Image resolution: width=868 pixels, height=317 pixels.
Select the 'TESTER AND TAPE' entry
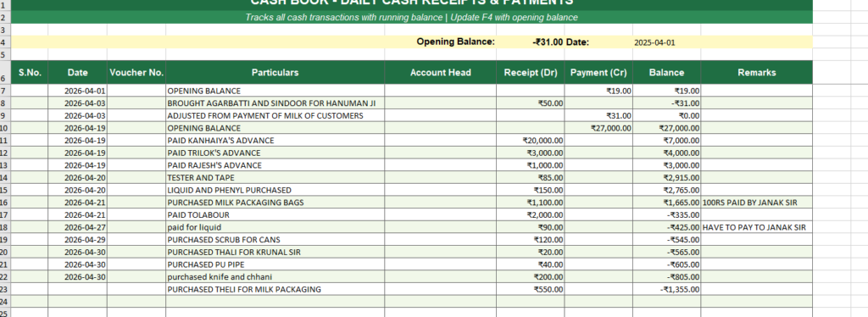(x=275, y=178)
